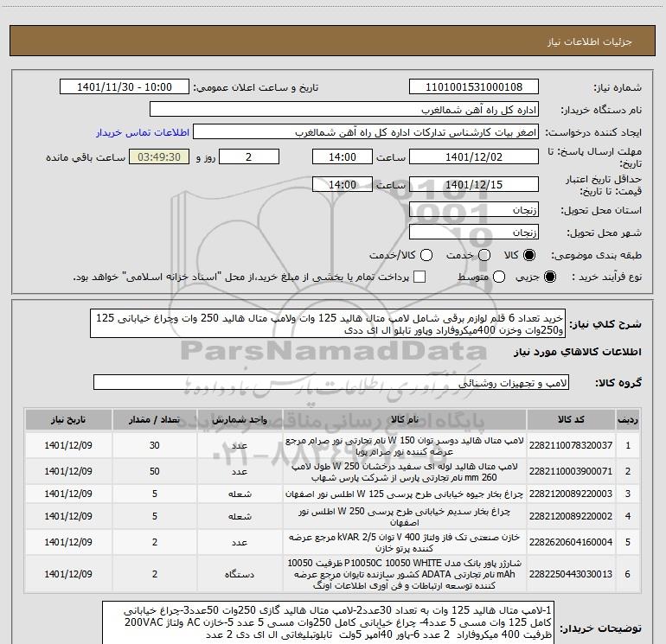
Task: Click the row 3 mercury street light 125 W name
Action: coord(405,494)
